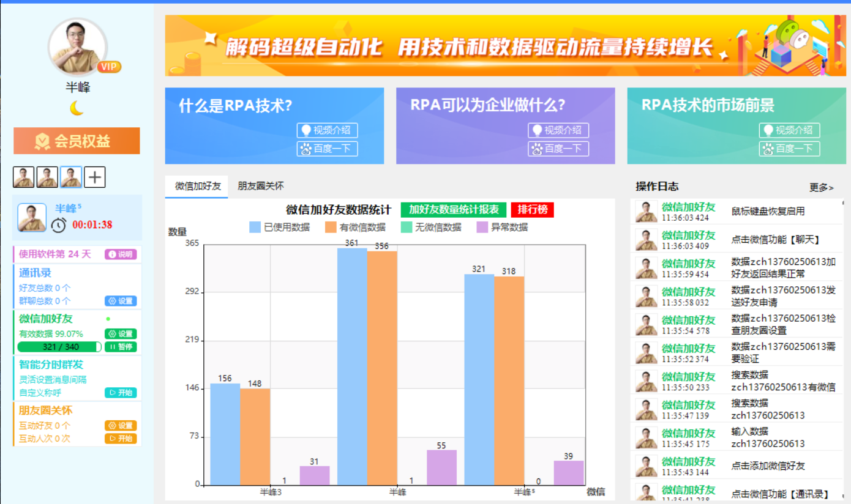Image resolution: width=851 pixels, height=504 pixels.
Task: Switch to the 微信加好友 chart tab
Action: pyautogui.click(x=198, y=187)
